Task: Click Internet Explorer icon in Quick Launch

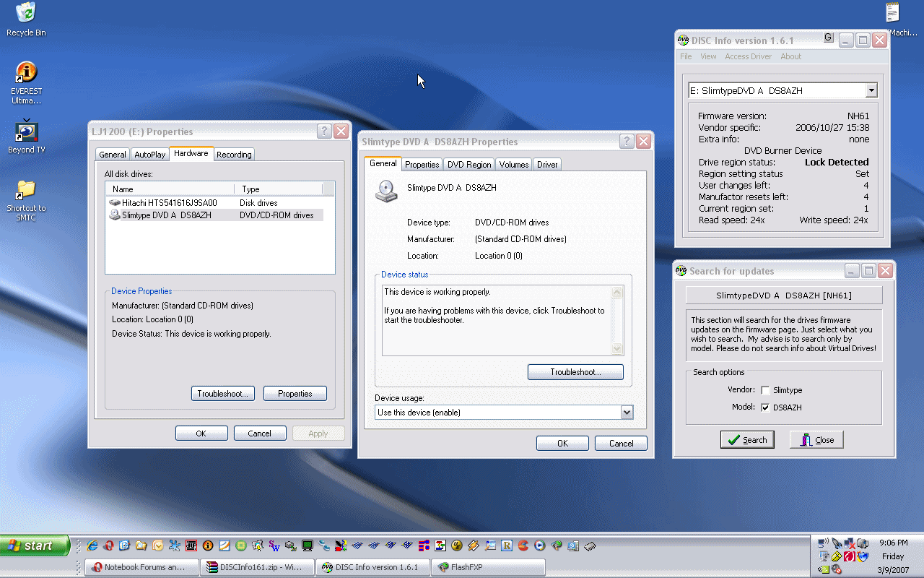Action: coord(92,545)
